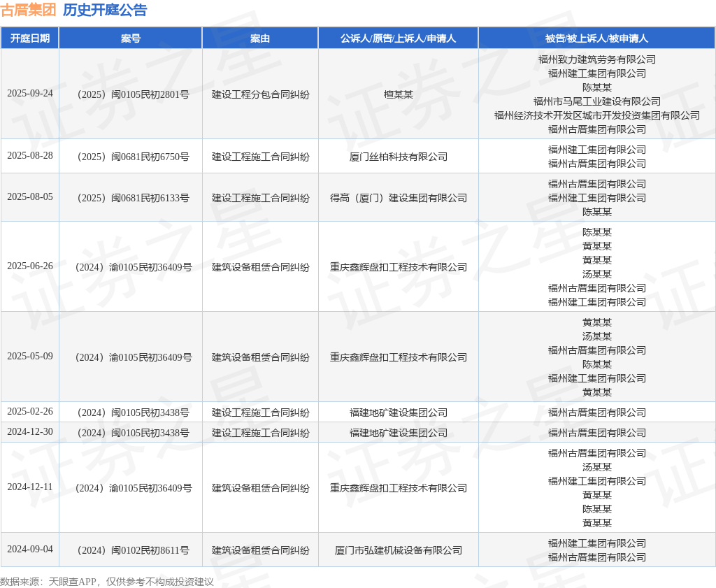Image resolution: width=716 pixels, height=588 pixels.
Task: Click the date 2025-08-05
Action: click(30, 196)
